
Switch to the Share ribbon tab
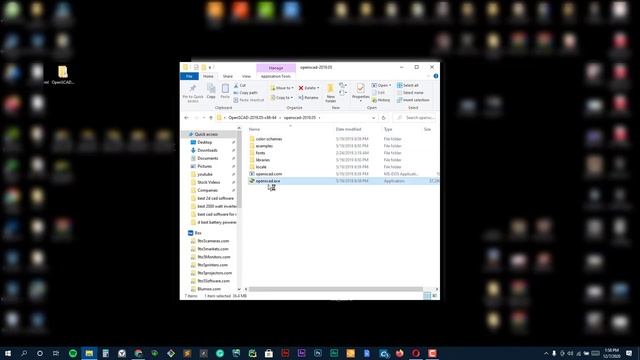(x=227, y=76)
